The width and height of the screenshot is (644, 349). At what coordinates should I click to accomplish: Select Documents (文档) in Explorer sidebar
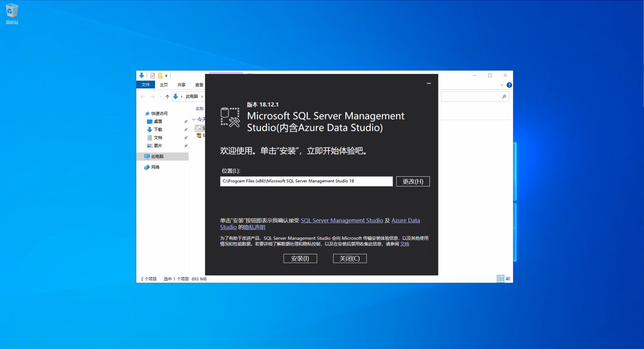pos(158,138)
